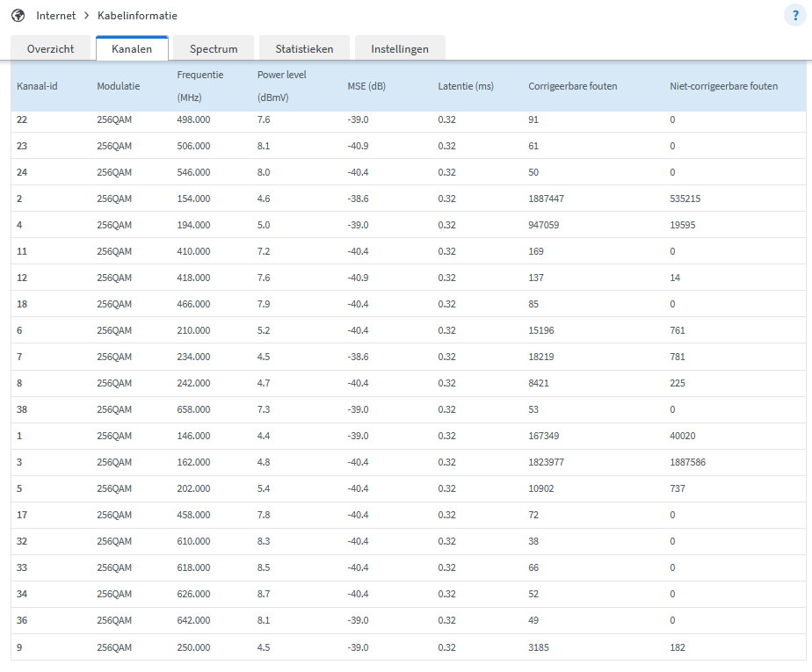Select the Kanalen tab
The width and height of the screenshot is (812, 672).
click(x=132, y=49)
